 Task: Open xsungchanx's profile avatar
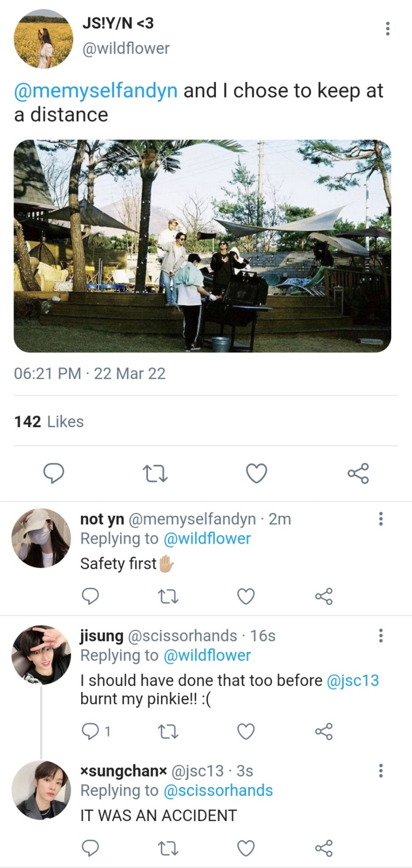41,790
